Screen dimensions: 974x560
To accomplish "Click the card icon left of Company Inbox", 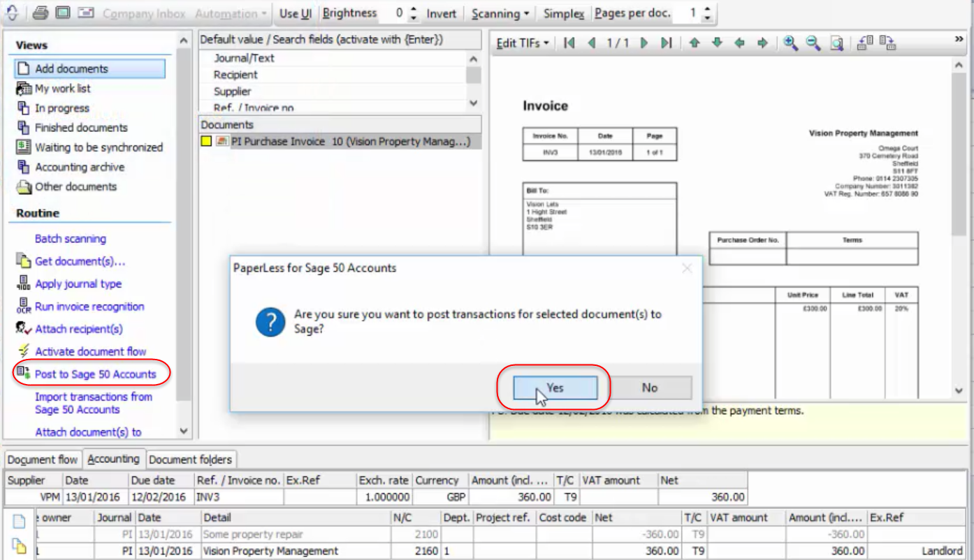I will [x=86, y=13].
